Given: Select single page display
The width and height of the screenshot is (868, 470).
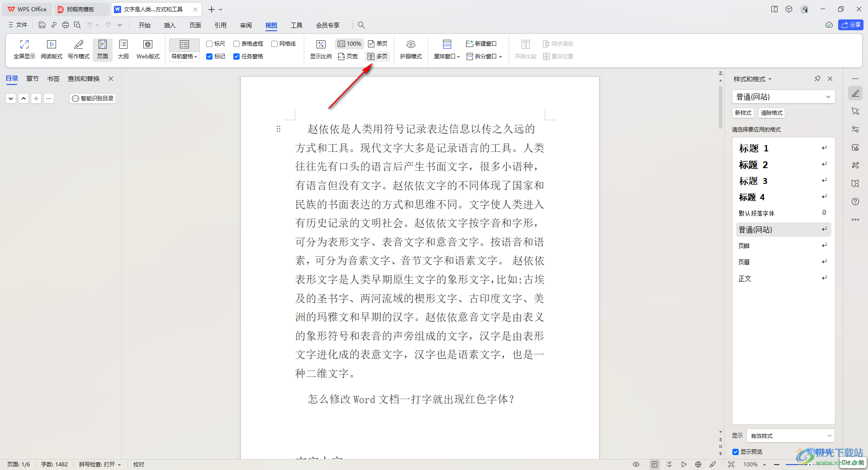Looking at the screenshot, I should click(378, 44).
